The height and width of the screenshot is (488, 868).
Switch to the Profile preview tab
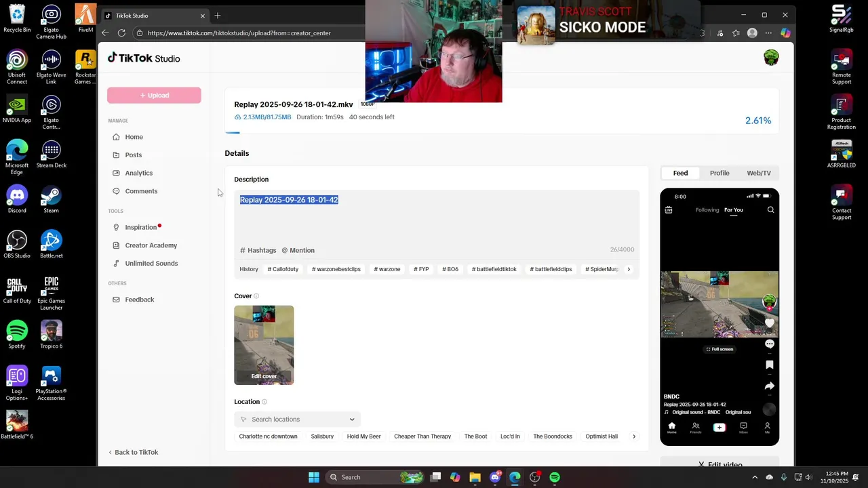[x=719, y=173]
